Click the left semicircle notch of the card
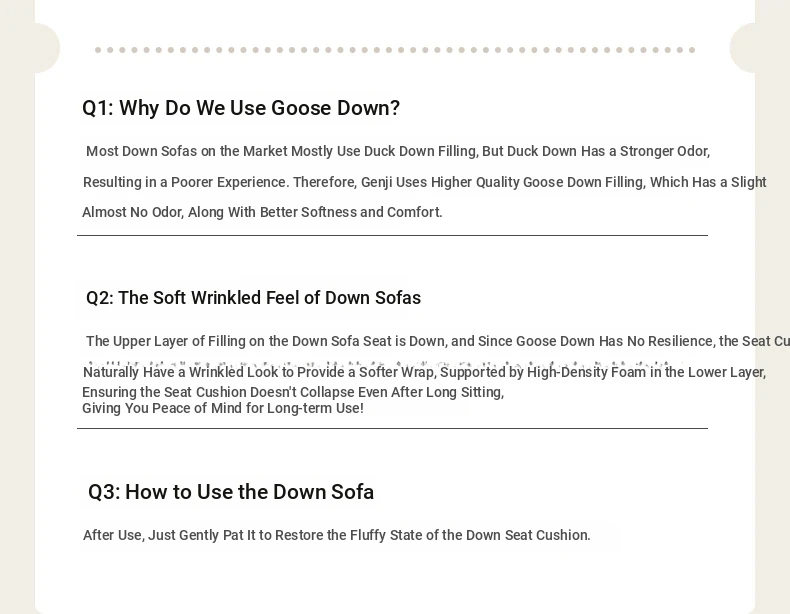The width and height of the screenshot is (790, 614). (x=45, y=48)
